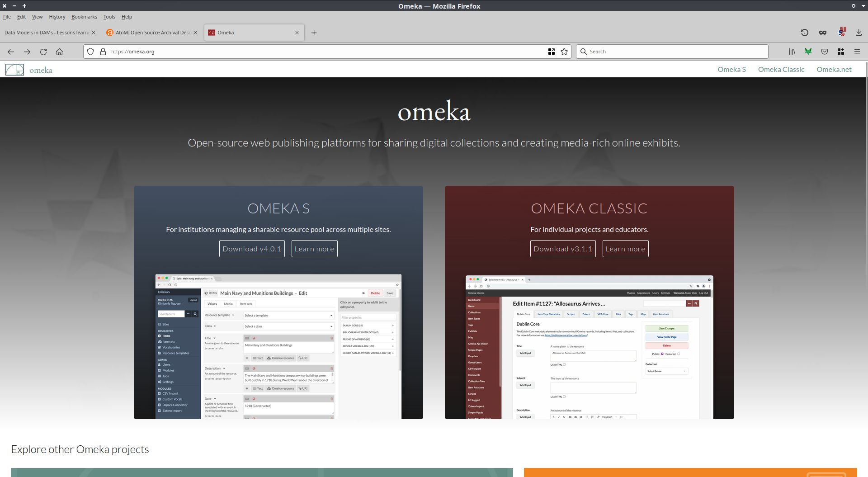
Task: Click the browser Reload button
Action: point(43,52)
